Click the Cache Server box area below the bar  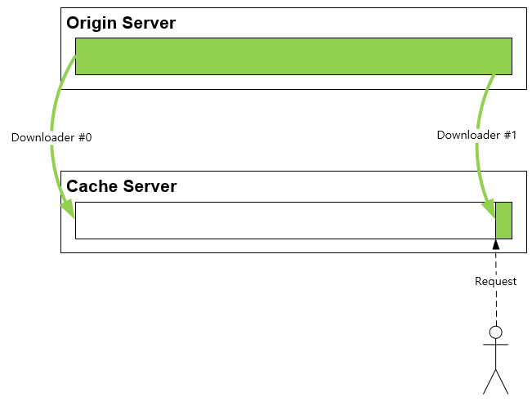[293, 246]
